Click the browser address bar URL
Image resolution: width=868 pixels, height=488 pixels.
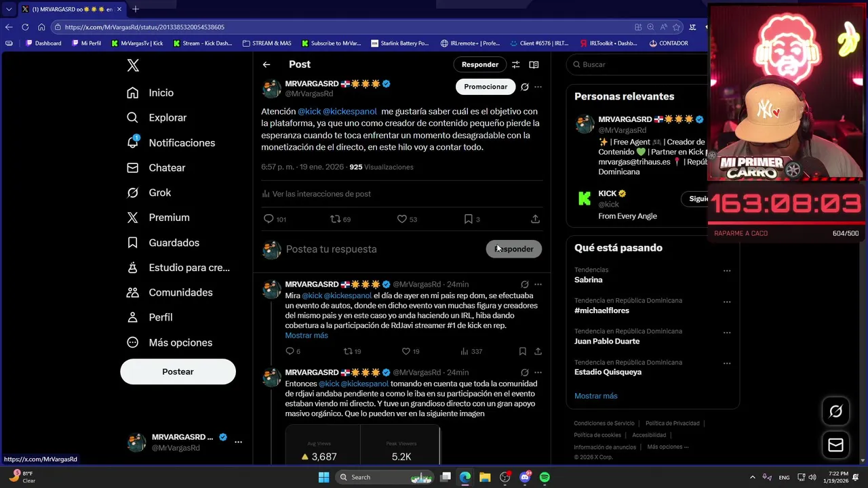pyautogui.click(x=144, y=27)
